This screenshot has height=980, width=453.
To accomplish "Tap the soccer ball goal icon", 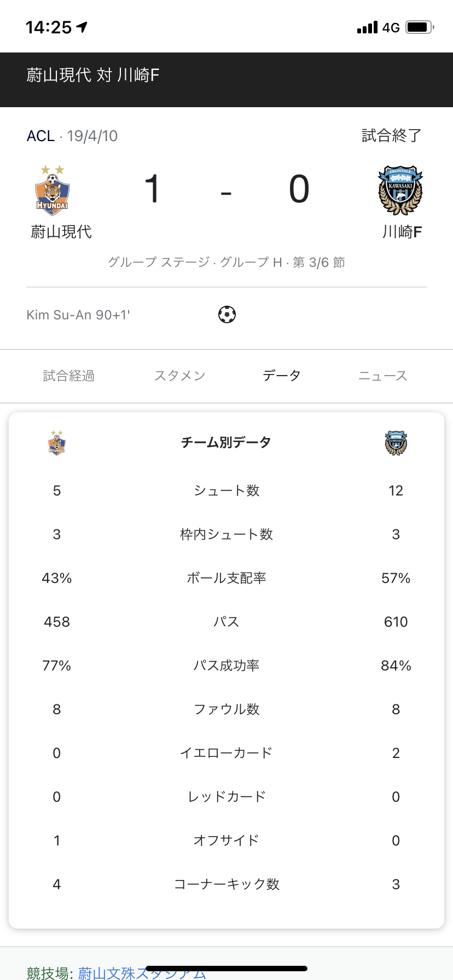I will click(226, 314).
